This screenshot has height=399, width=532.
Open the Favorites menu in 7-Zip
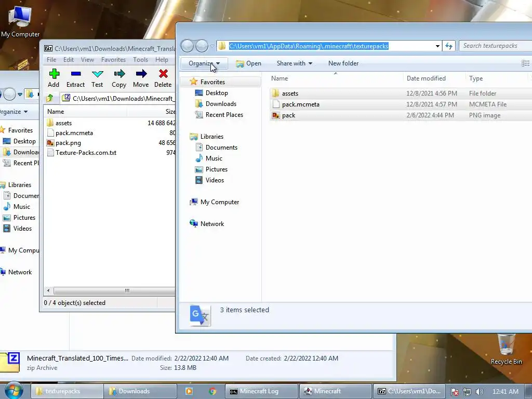pyautogui.click(x=113, y=60)
